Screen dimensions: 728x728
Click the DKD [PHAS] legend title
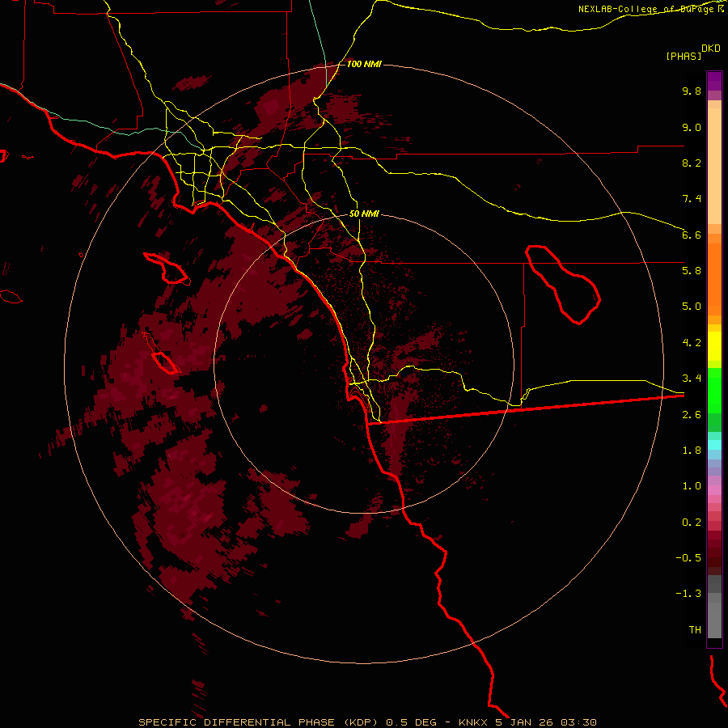click(x=693, y=52)
